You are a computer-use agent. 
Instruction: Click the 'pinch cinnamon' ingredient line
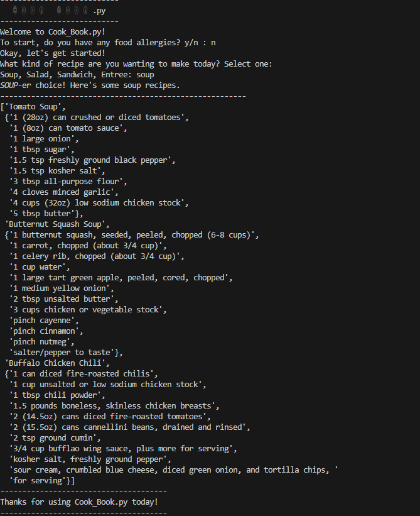[x=47, y=331]
